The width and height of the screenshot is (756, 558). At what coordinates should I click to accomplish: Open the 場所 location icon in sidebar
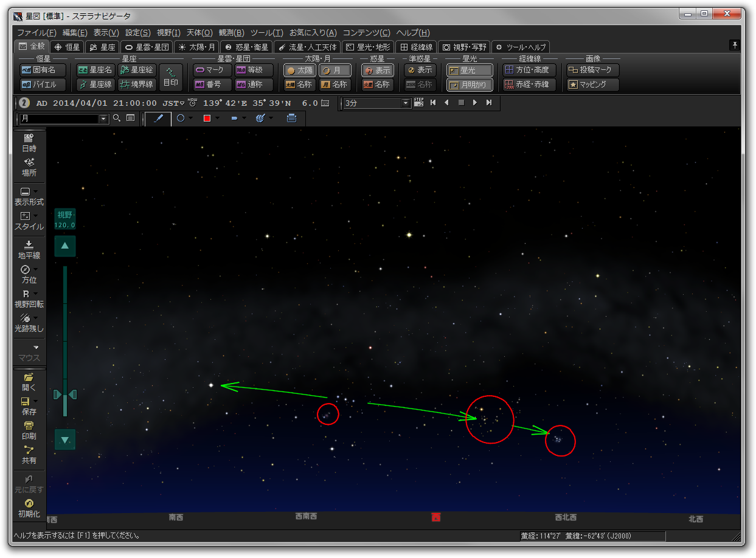click(29, 167)
